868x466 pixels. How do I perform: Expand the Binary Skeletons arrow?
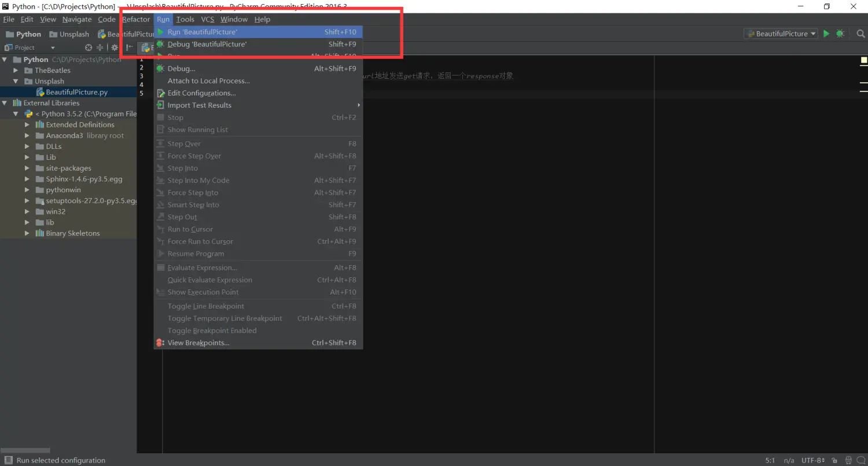tap(27, 233)
